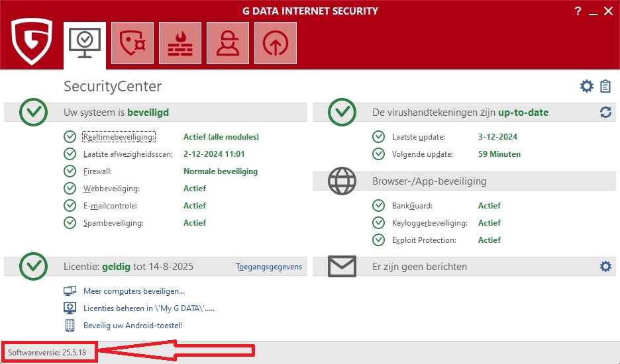Click the computers icon beside Meer computers beveiligen
This screenshot has width=620, height=364.
point(70,291)
